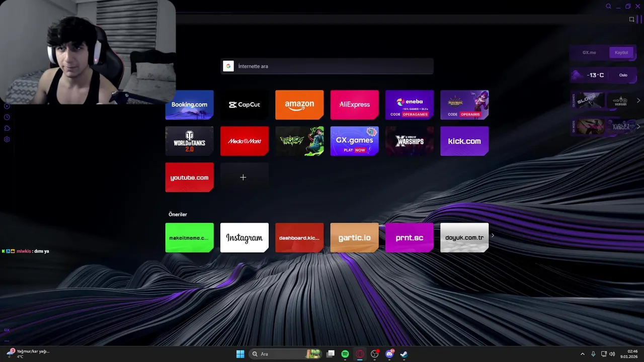Open Extensions cube icon in sidebar
644x362 pixels.
tap(7, 128)
